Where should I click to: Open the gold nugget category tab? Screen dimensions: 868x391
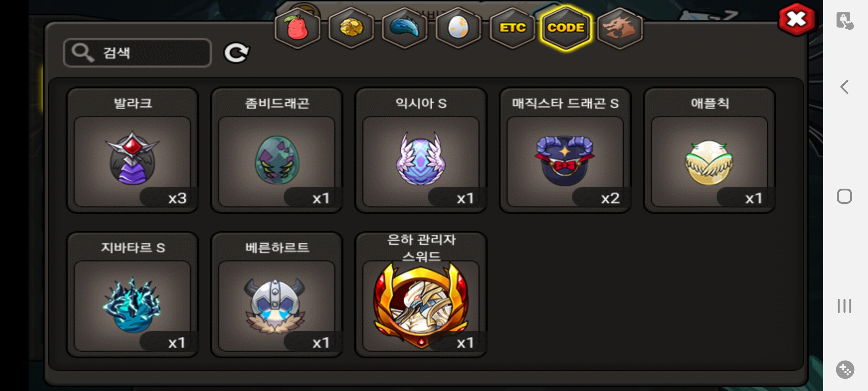coord(351,28)
